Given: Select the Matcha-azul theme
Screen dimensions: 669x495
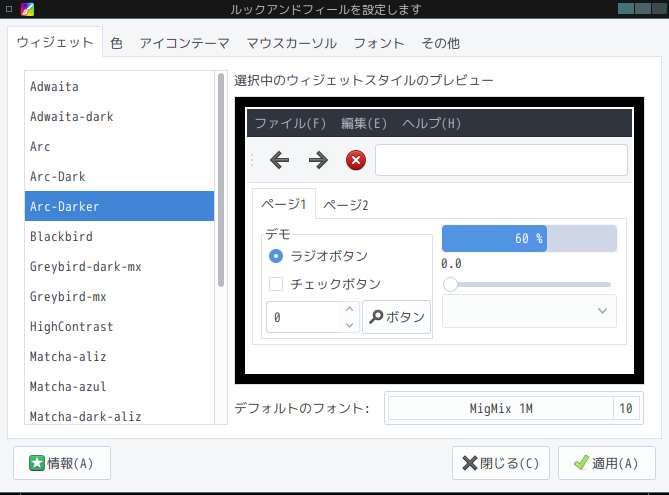Looking at the screenshot, I should (119, 386).
